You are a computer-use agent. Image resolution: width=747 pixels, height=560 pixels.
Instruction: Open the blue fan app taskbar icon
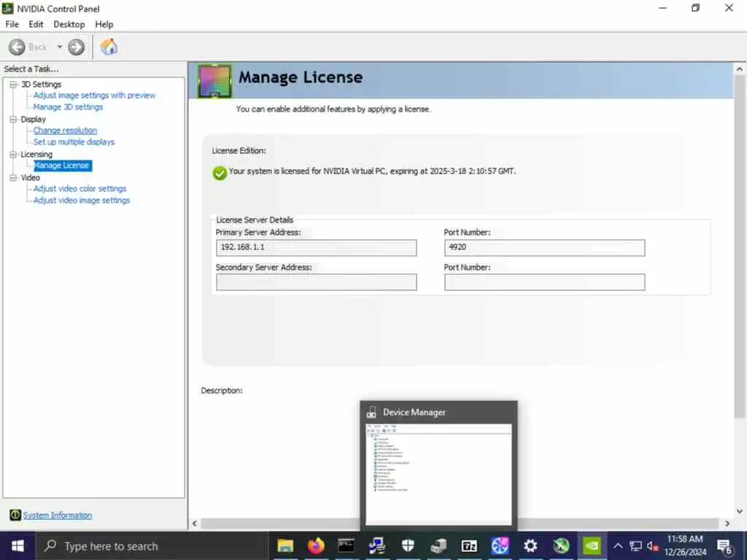(x=500, y=545)
